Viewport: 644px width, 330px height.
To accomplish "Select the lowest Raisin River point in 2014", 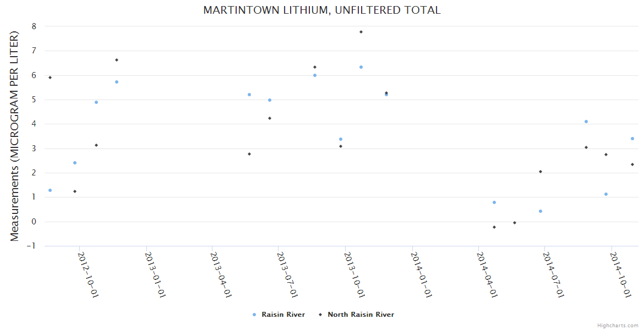I will click(541, 211).
